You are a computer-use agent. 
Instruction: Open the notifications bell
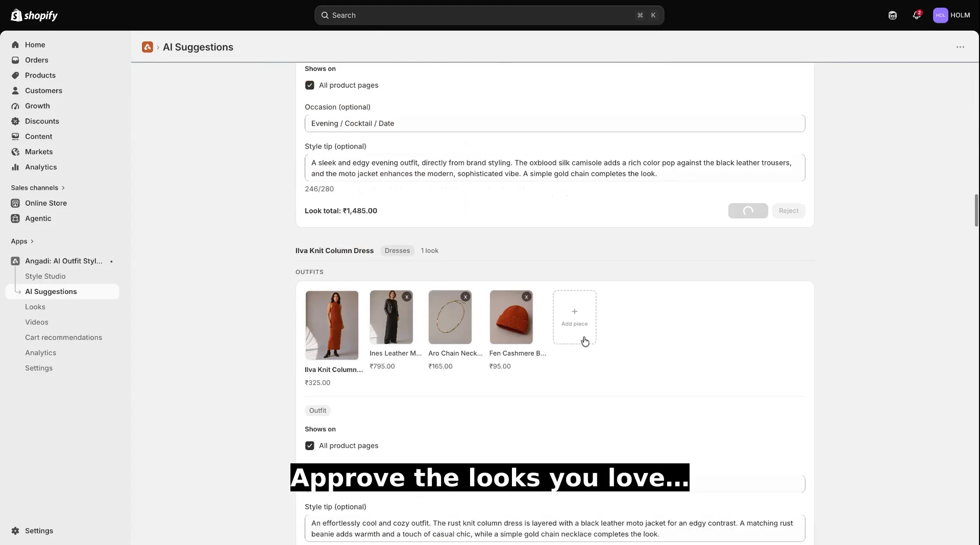click(x=917, y=15)
